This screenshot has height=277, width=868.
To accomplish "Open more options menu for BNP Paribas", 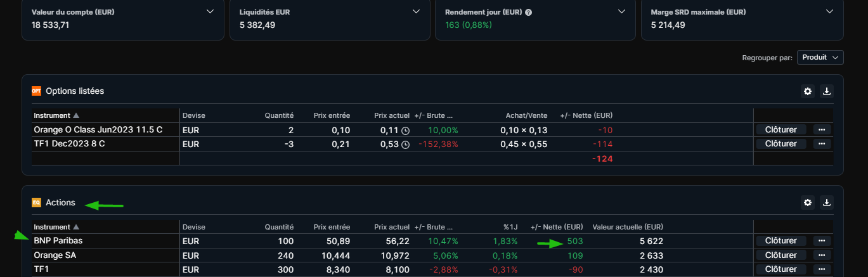I will click(x=822, y=241).
